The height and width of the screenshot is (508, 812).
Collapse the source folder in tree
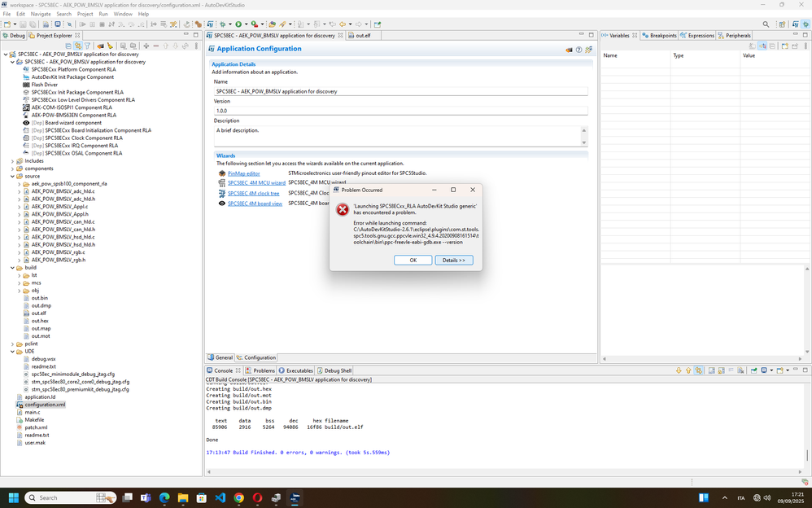[x=13, y=176]
